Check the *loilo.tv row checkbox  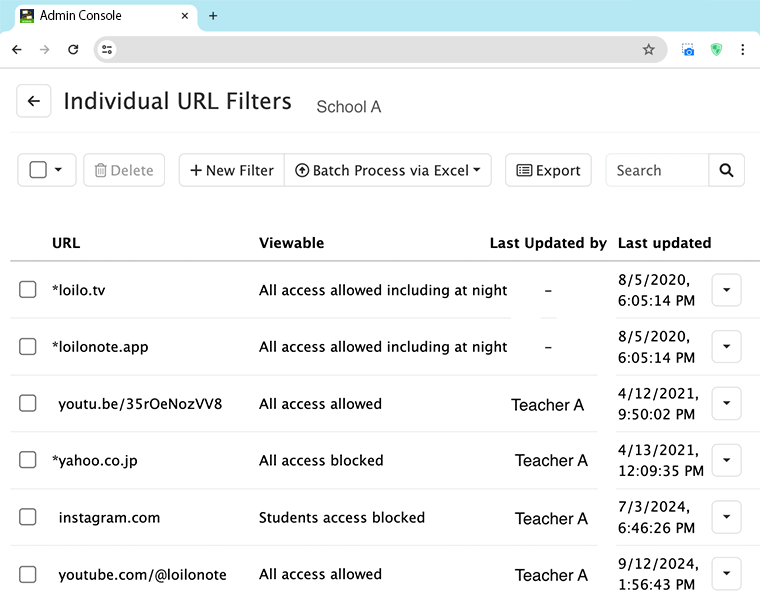28,290
